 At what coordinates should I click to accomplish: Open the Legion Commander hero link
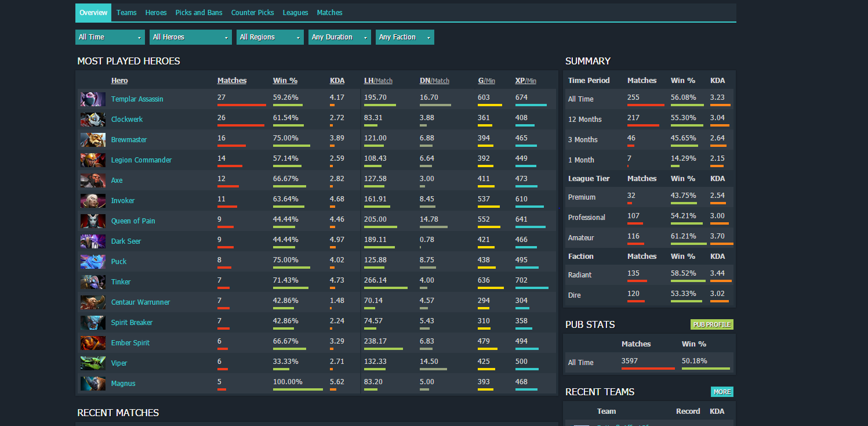point(141,160)
